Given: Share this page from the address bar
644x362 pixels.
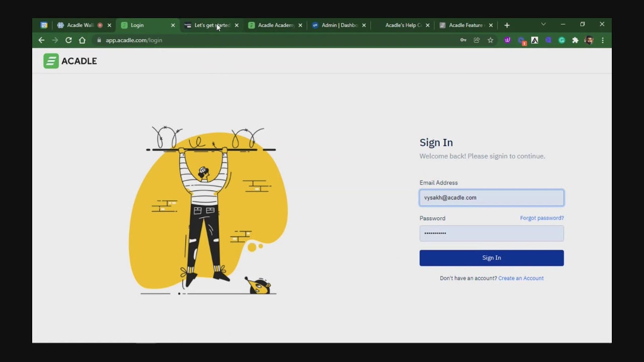Looking at the screenshot, I should point(477,40).
